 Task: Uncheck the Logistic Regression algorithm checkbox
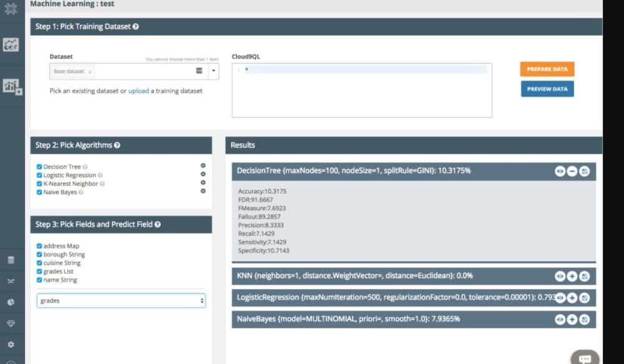point(39,175)
